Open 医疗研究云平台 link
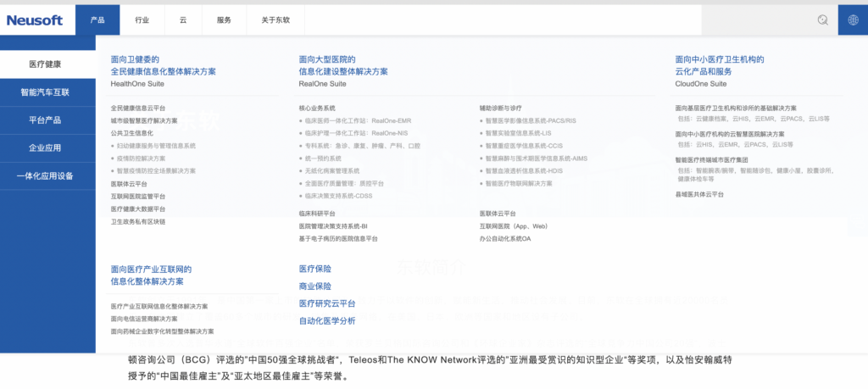 tap(327, 303)
